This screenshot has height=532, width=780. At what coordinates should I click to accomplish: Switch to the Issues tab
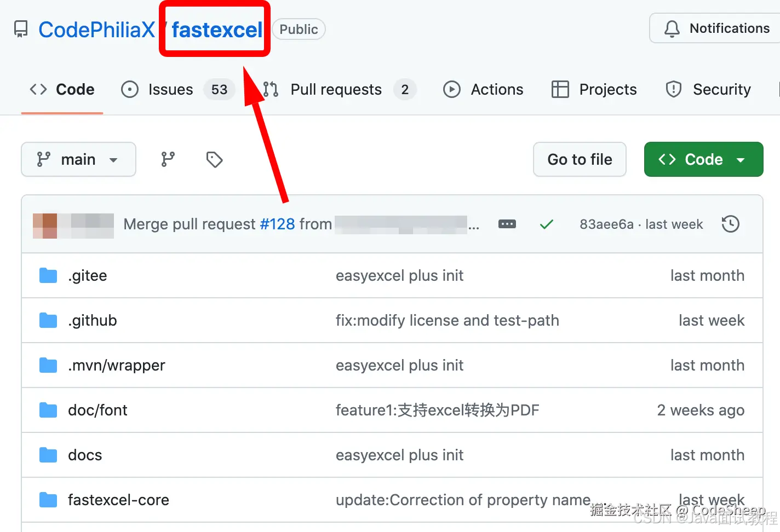coord(170,89)
